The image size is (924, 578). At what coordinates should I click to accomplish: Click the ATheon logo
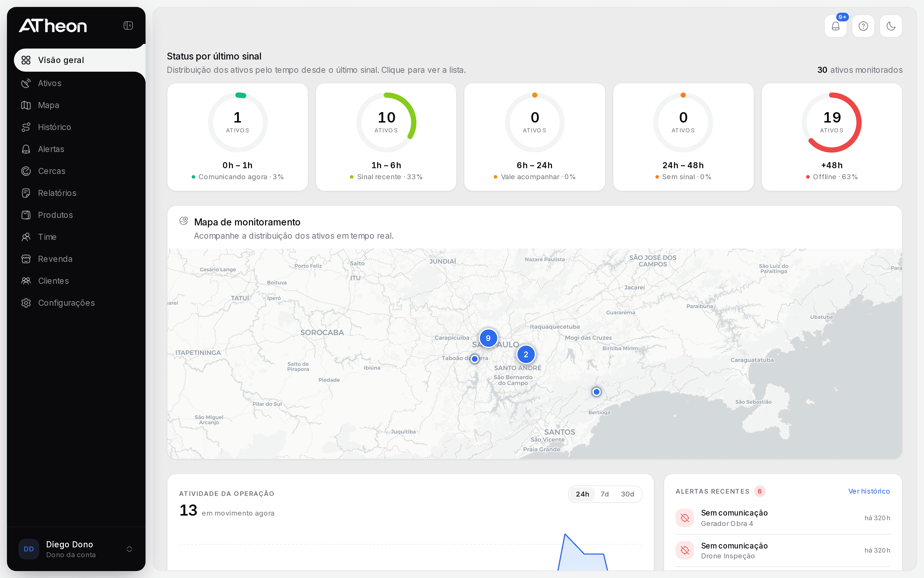click(x=53, y=26)
